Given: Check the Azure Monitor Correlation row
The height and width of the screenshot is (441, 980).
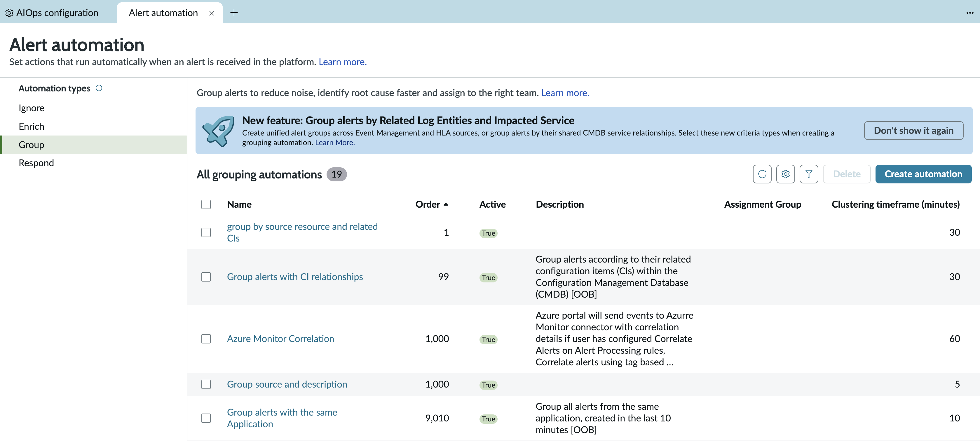Looking at the screenshot, I should coord(206,338).
